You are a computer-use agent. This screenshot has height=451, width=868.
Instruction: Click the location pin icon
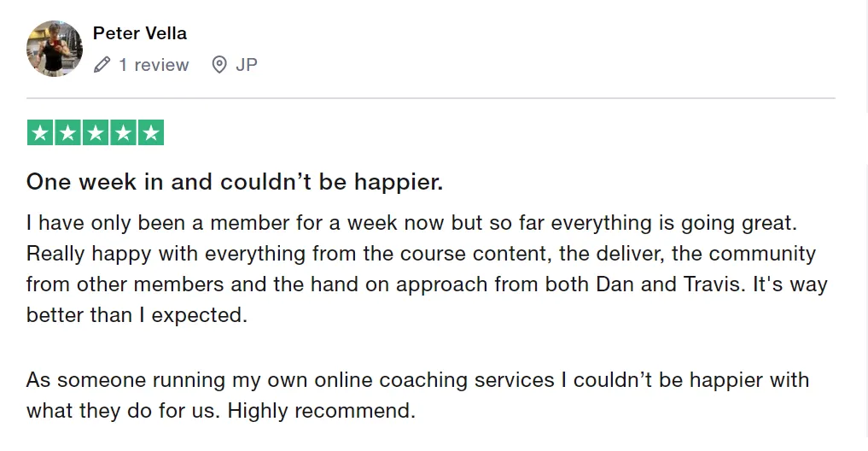point(219,65)
